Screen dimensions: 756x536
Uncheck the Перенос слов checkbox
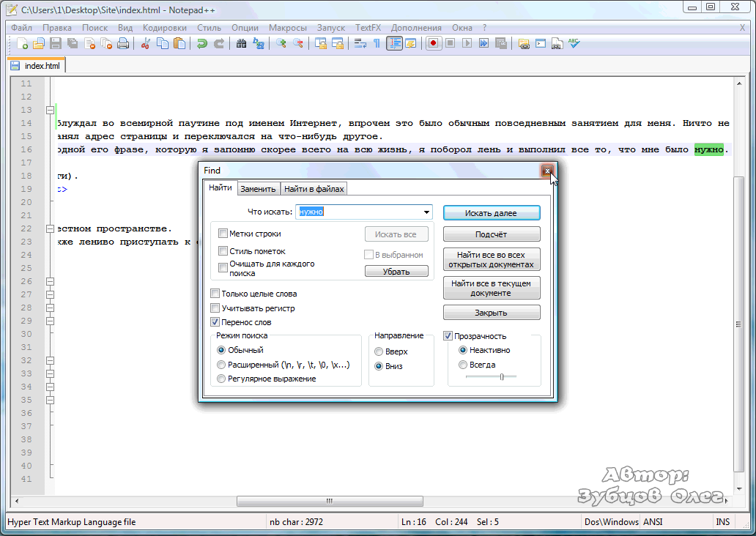[x=215, y=322]
